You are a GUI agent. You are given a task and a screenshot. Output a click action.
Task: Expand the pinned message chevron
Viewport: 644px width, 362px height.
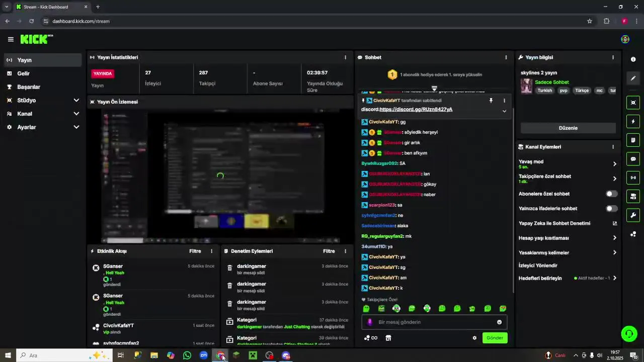(x=504, y=111)
